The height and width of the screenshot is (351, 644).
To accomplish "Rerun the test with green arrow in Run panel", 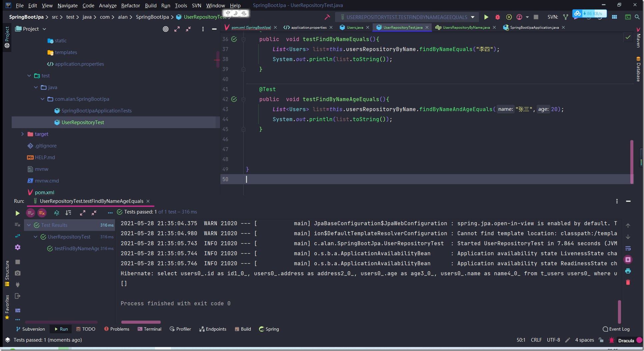I will click(x=18, y=213).
